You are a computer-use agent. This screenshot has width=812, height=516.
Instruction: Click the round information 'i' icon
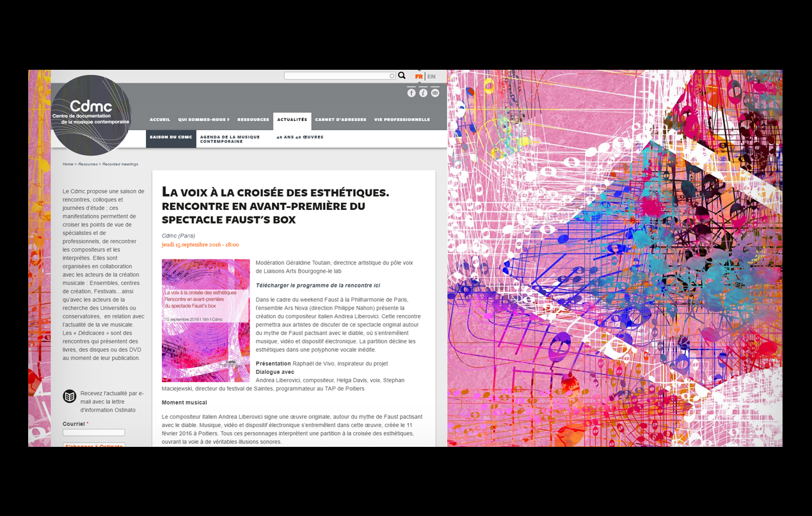(424, 93)
